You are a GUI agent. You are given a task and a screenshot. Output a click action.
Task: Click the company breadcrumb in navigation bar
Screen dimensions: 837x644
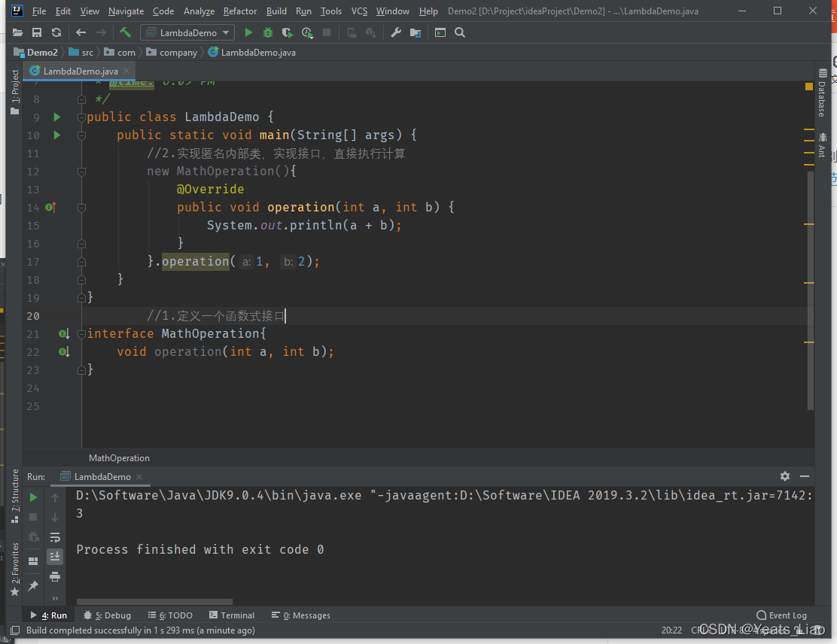pos(172,53)
